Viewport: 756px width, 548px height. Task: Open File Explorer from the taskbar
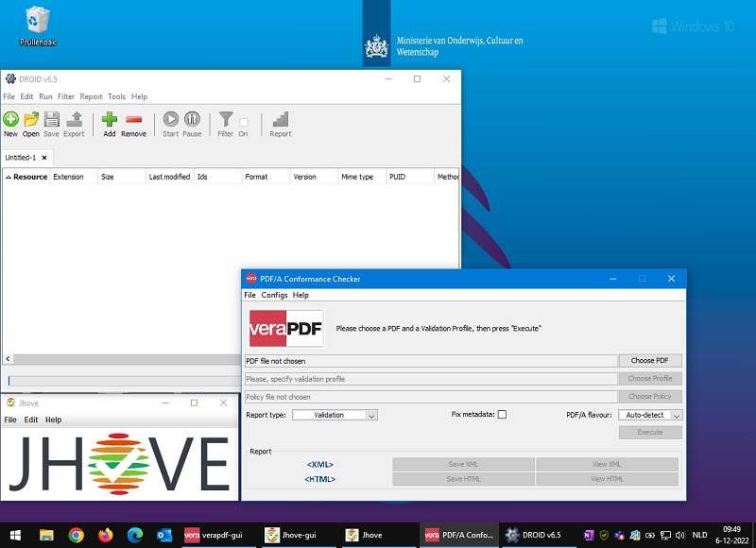coord(46,535)
